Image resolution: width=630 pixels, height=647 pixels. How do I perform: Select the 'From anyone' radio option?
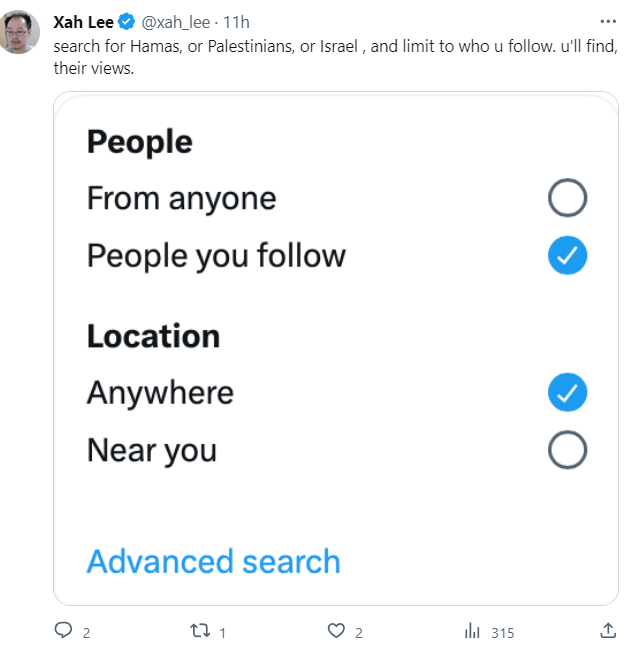click(567, 199)
